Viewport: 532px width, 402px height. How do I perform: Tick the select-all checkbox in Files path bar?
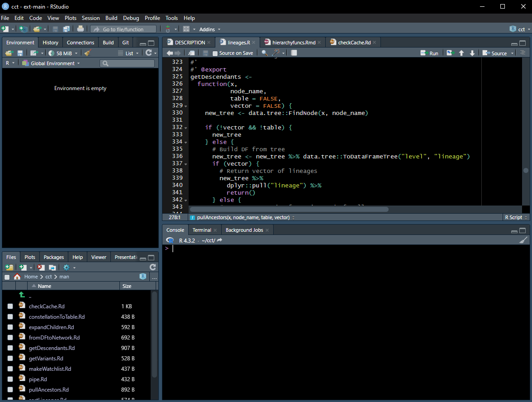point(7,277)
